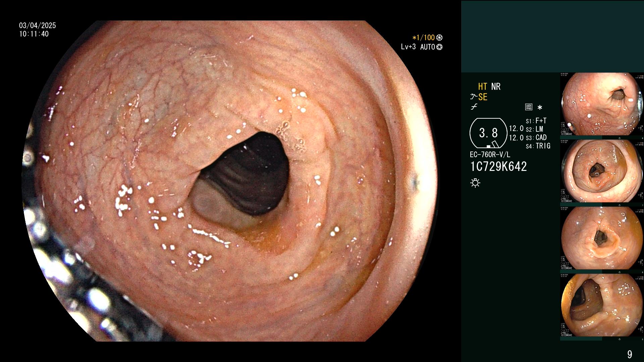Click the iris icon after AUTO

pos(439,47)
